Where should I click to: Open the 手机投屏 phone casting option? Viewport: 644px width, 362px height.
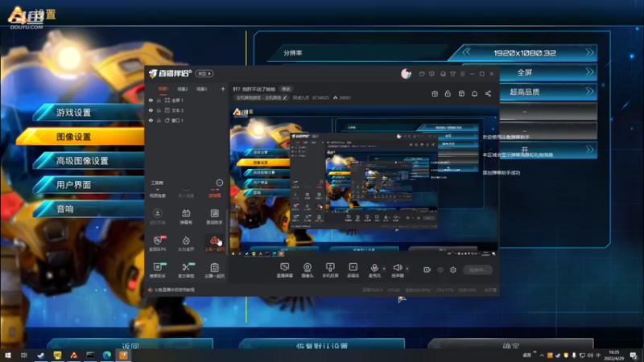point(330,270)
